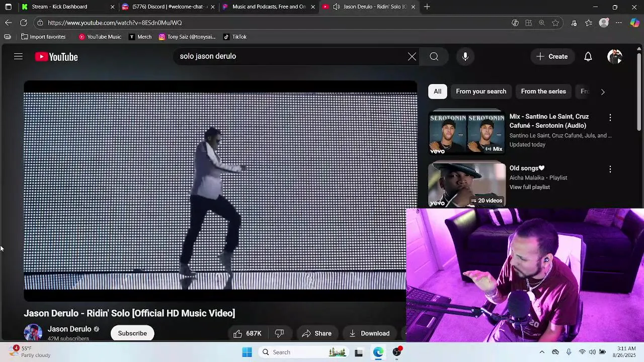Select the From the series chip
Viewport: 644px width, 362px height.
(543, 92)
